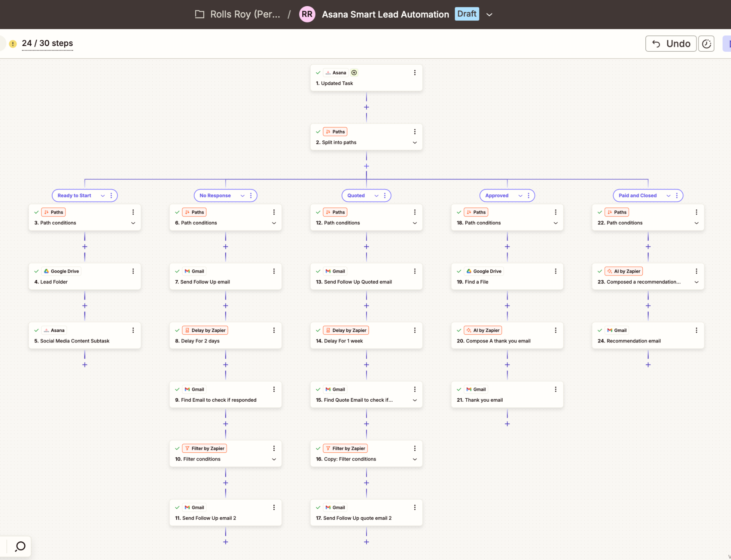Click the Undo button
731x560 pixels.
point(671,44)
